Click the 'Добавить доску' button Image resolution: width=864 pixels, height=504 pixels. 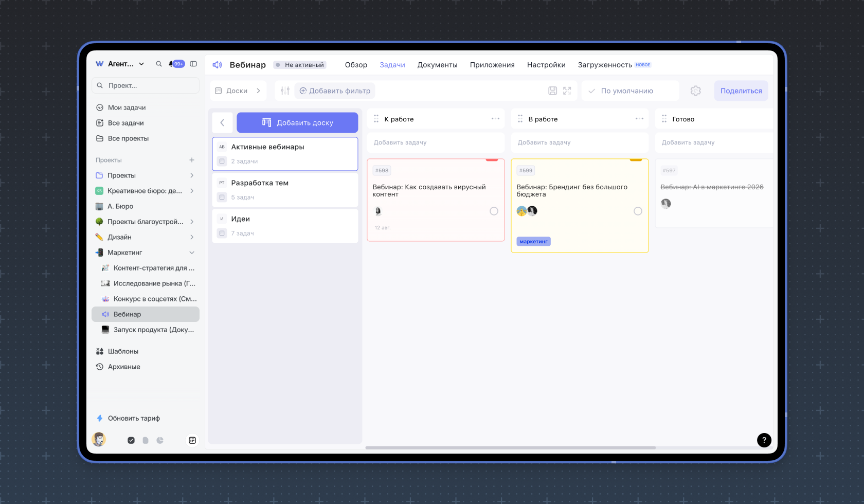(x=297, y=122)
